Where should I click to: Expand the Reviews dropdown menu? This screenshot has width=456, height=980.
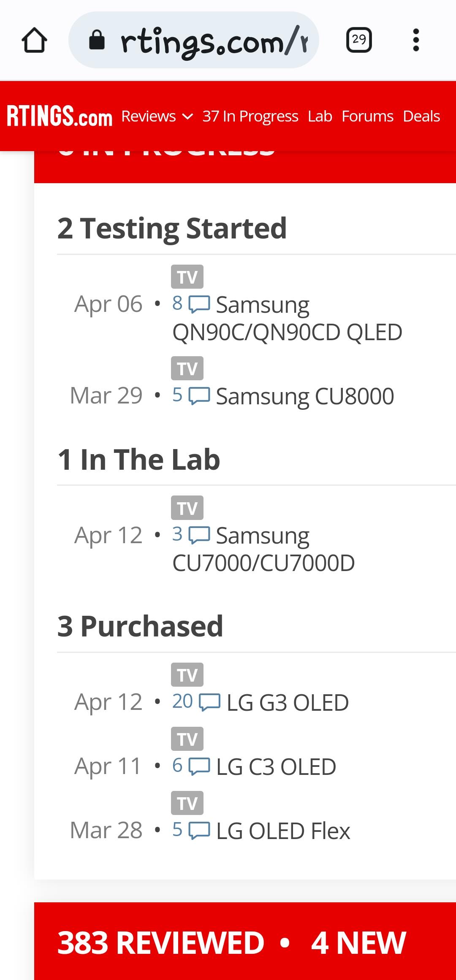click(x=157, y=116)
